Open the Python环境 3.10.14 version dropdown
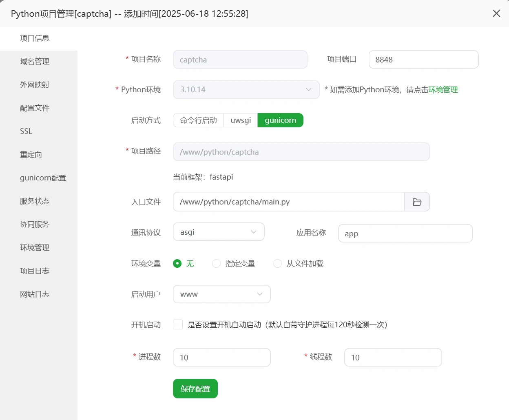This screenshot has height=420, width=509. pos(246,90)
